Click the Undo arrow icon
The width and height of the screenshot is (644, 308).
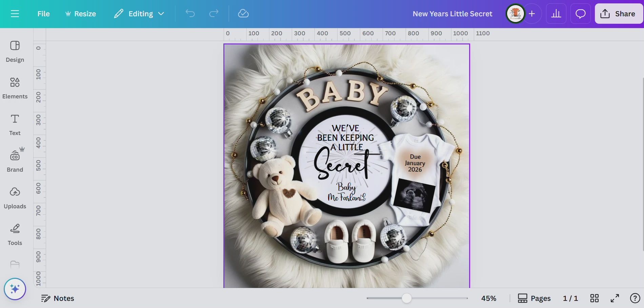point(190,14)
